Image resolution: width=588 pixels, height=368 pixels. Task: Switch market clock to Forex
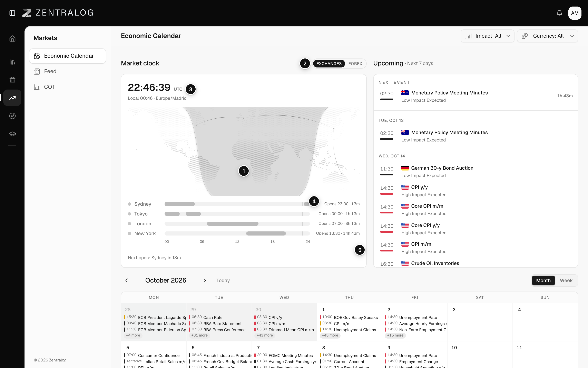[355, 64]
